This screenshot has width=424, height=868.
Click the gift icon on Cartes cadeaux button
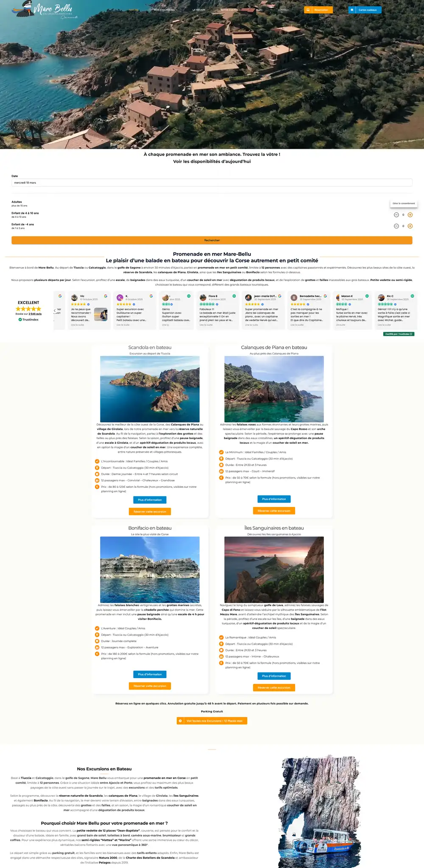(x=352, y=10)
